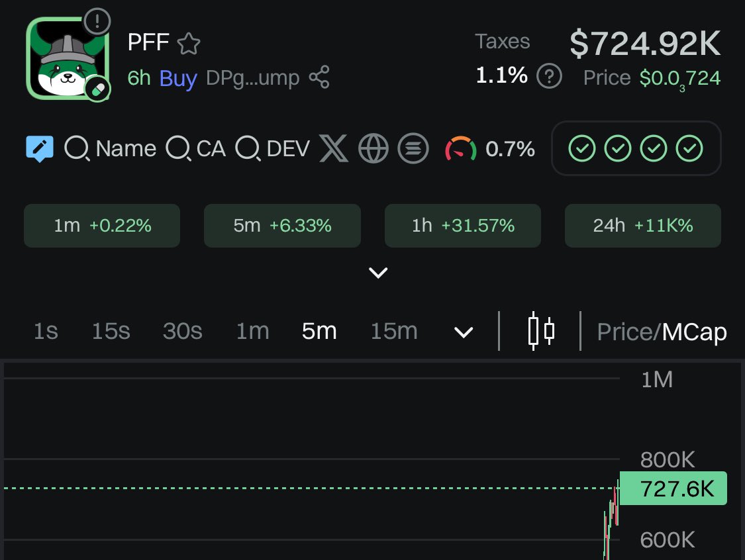Screen dimensions: 745x560
Task: Click the first green security checkmark
Action: (x=582, y=148)
